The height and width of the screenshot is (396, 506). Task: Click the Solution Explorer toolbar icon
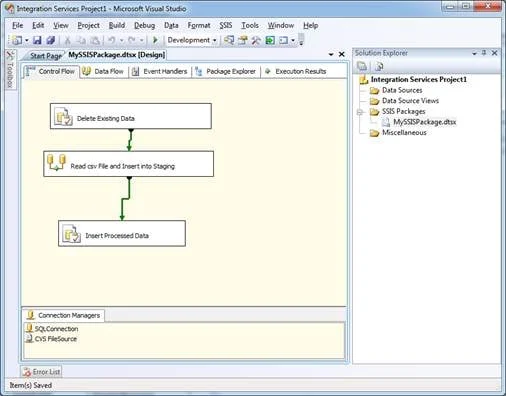point(229,40)
